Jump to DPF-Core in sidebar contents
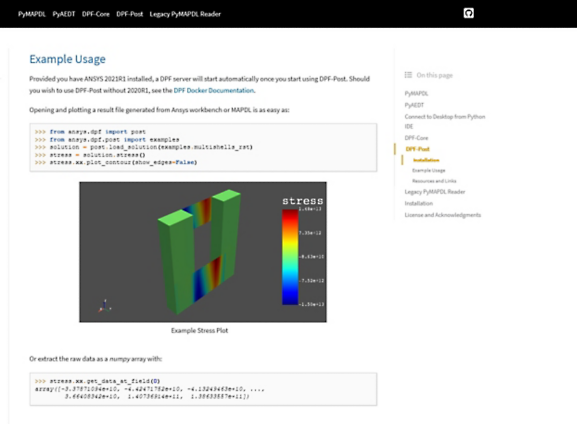Image resolution: width=577 pixels, height=424 pixels. [416, 138]
